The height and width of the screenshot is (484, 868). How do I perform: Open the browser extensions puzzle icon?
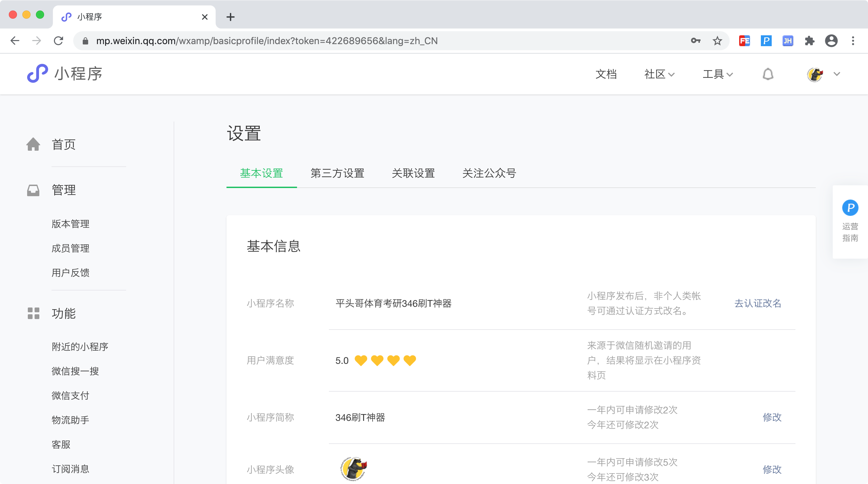click(809, 41)
